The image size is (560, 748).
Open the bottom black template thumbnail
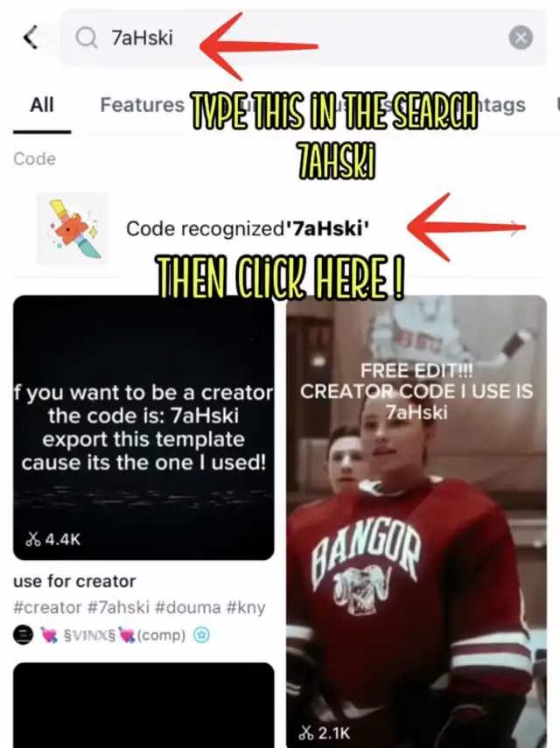[x=143, y=705]
